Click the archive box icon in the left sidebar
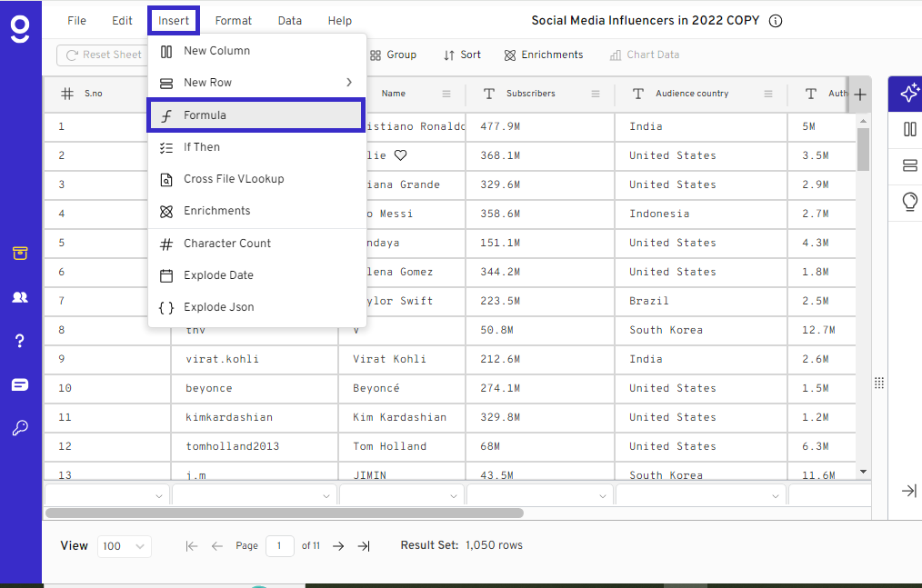Viewport: 922px width, 588px height. [x=20, y=254]
